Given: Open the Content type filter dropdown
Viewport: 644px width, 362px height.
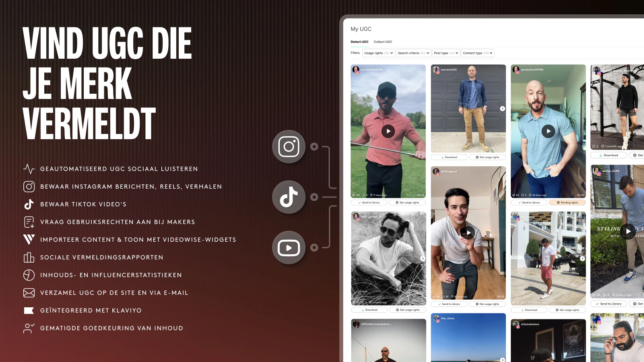Looking at the screenshot, I should point(477,53).
